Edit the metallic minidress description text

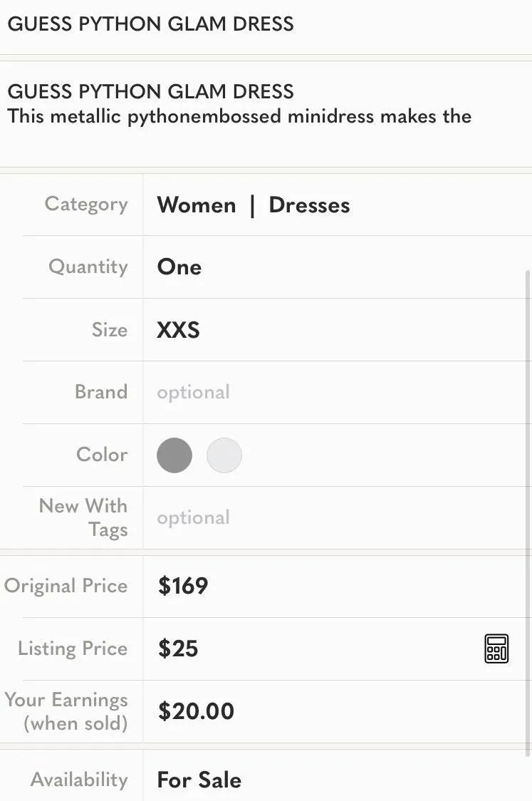point(239,116)
